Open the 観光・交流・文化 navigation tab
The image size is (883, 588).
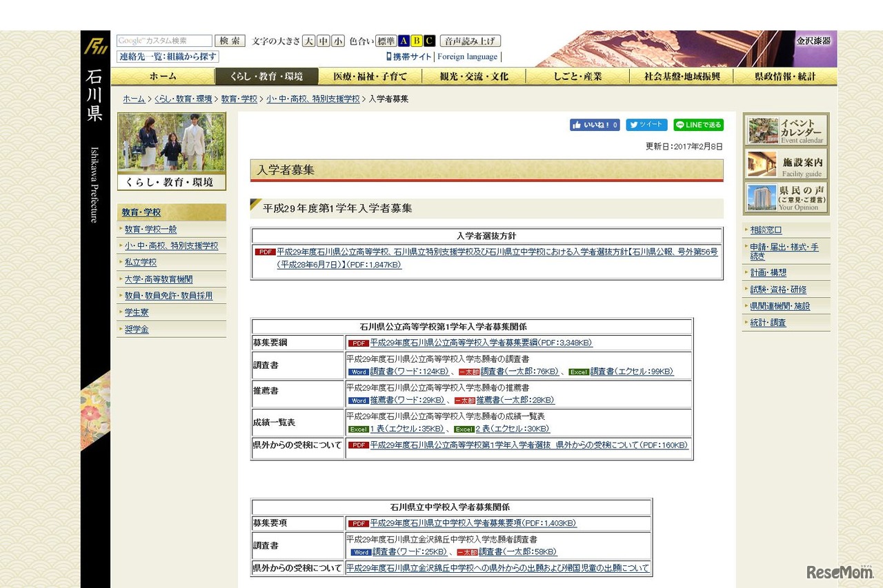(473, 77)
